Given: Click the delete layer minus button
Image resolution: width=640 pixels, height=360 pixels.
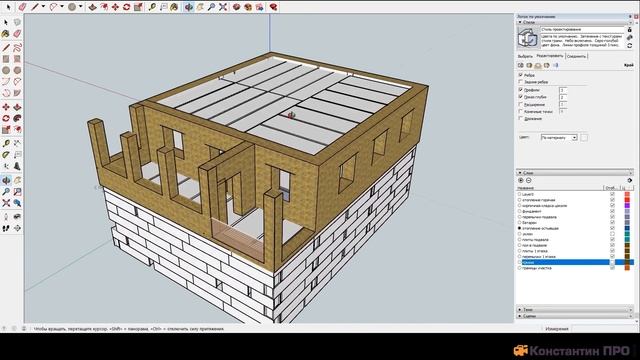Looking at the screenshot, I should click(x=529, y=180).
